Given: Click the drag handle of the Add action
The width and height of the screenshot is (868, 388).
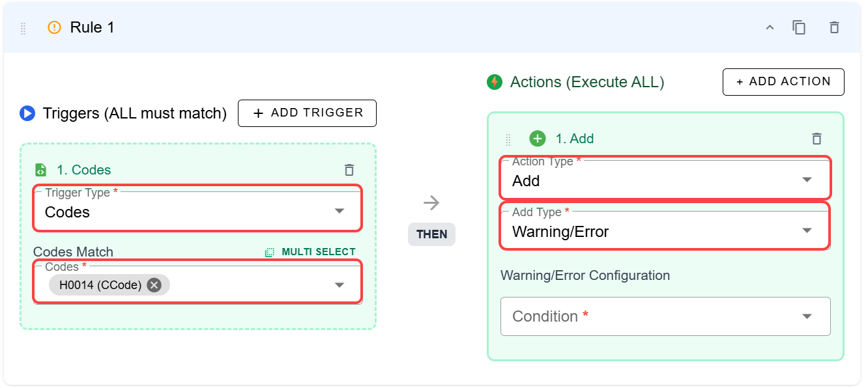Looking at the screenshot, I should coord(508,139).
